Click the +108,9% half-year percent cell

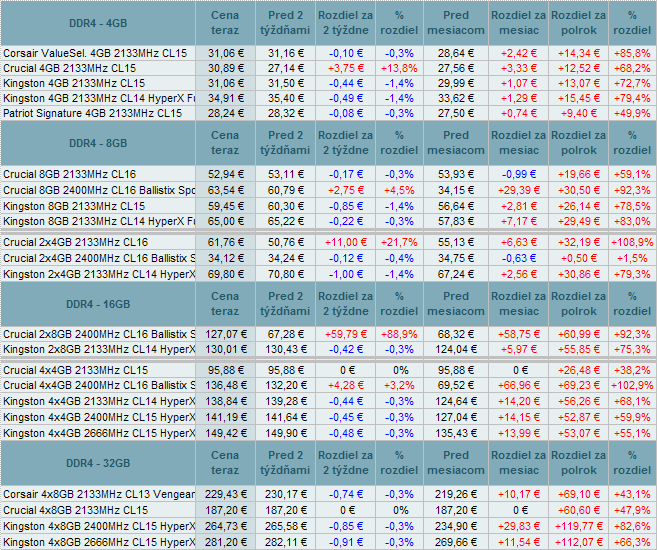(x=632, y=242)
